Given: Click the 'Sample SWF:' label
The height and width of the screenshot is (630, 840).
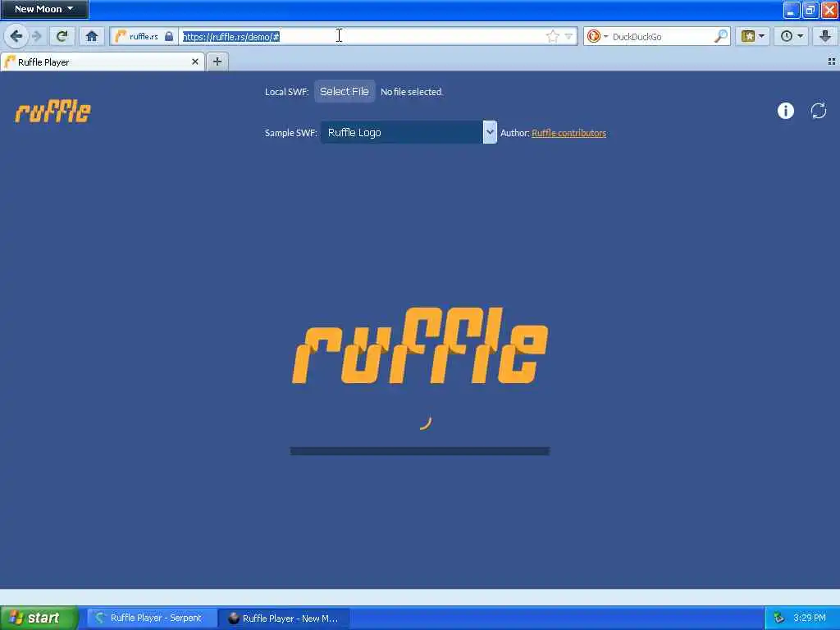Looking at the screenshot, I should coord(291,132).
